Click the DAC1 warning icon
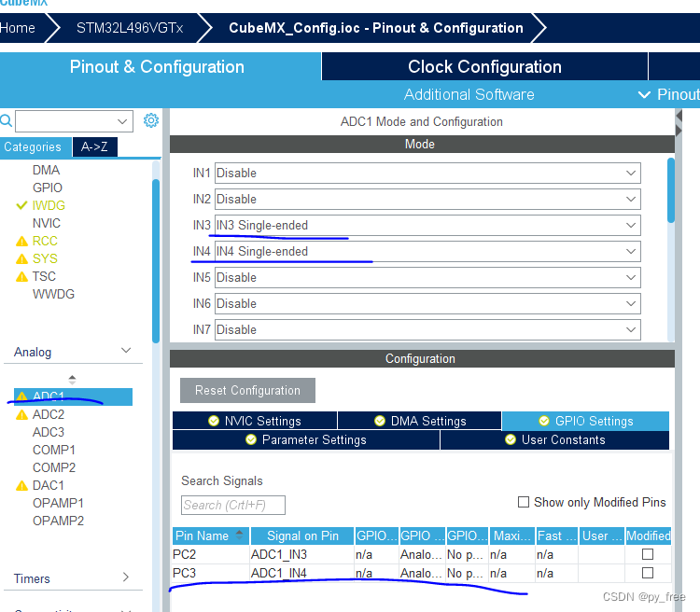Image resolution: width=700 pixels, height=612 pixels. 21,486
